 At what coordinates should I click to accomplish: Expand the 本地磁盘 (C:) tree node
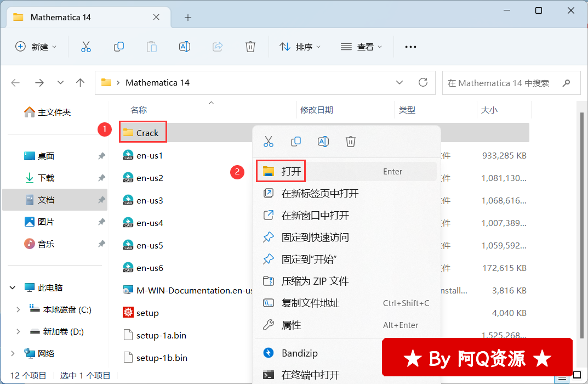click(x=18, y=310)
